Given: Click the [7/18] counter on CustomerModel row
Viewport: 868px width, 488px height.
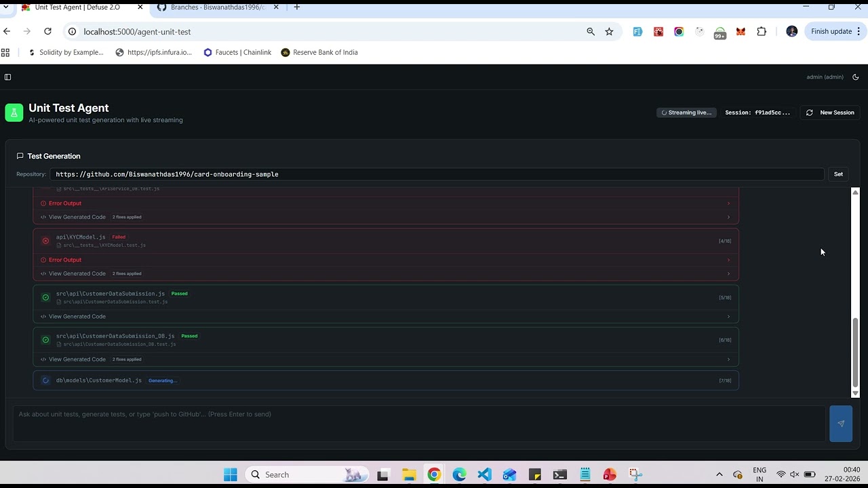Looking at the screenshot, I should click(x=725, y=380).
